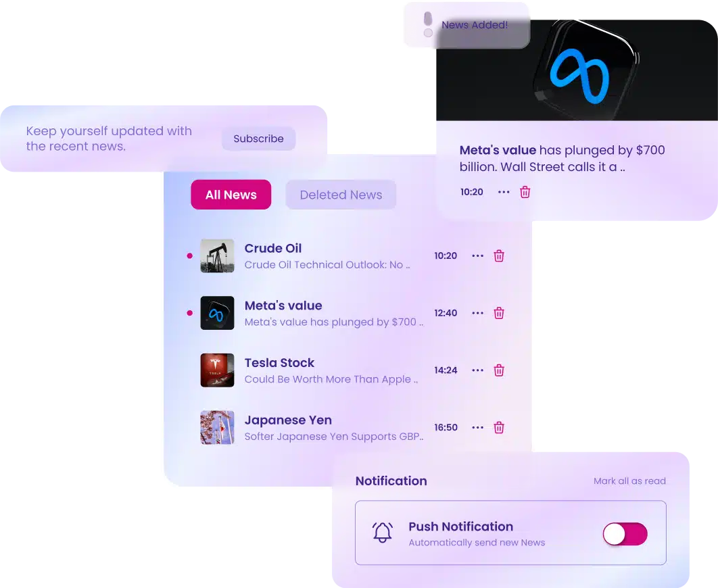Open the Tesla Stock thumbnail image
This screenshot has height=588, width=718.
pyautogui.click(x=217, y=370)
